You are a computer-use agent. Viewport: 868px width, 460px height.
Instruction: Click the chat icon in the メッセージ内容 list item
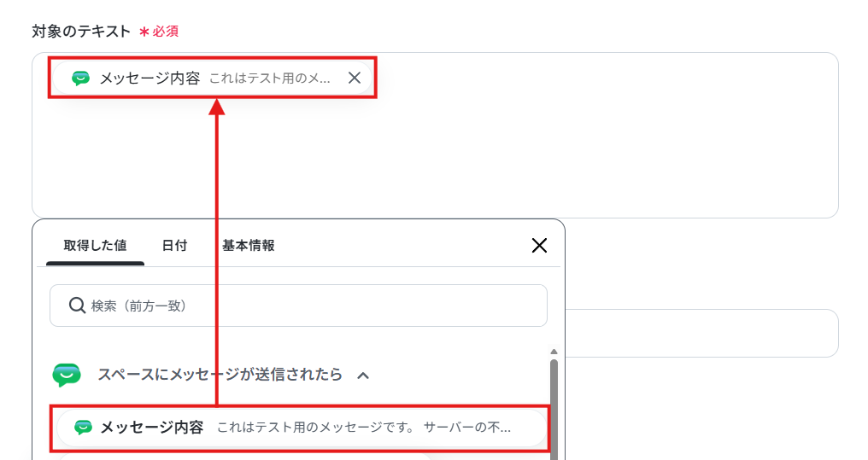tap(83, 428)
